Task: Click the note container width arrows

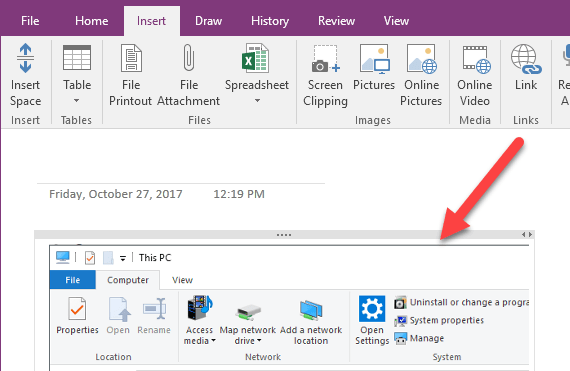Action: tap(527, 235)
